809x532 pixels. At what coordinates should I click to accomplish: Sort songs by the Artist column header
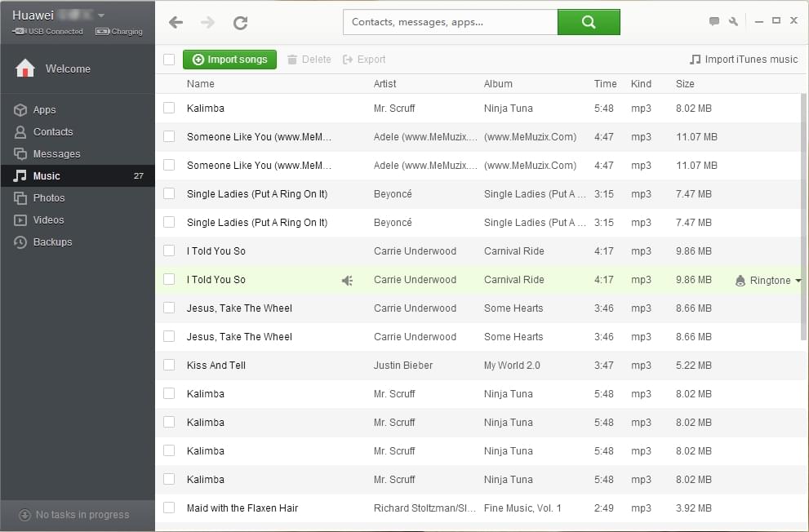384,84
